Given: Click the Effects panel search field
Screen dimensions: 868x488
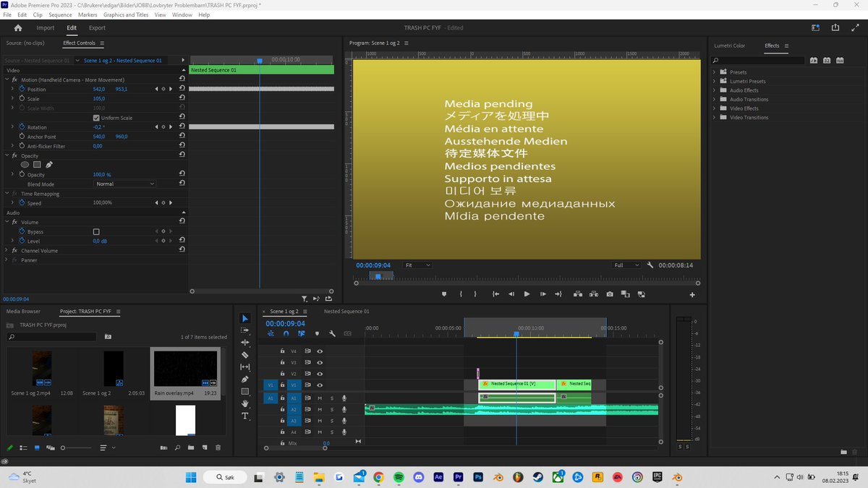Looking at the screenshot, I should pyautogui.click(x=758, y=60).
